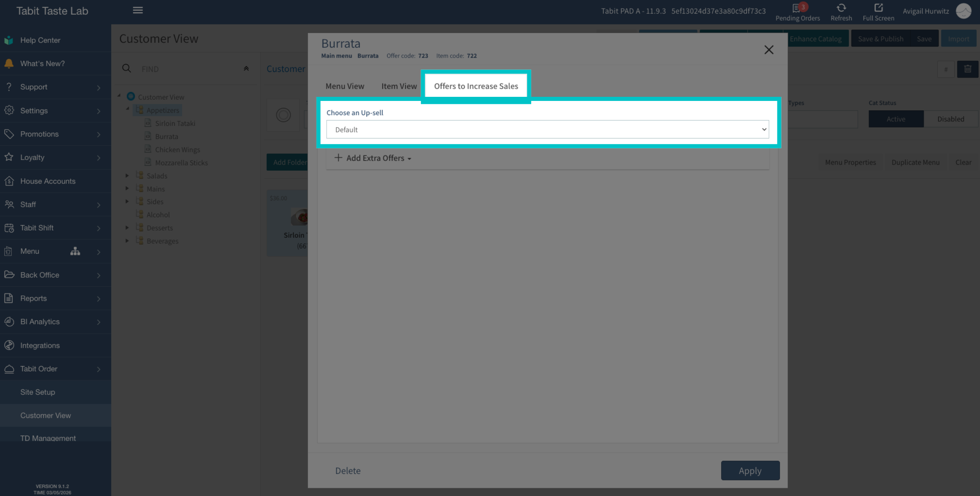Select Offers to Increase Sales tab

pyautogui.click(x=476, y=86)
